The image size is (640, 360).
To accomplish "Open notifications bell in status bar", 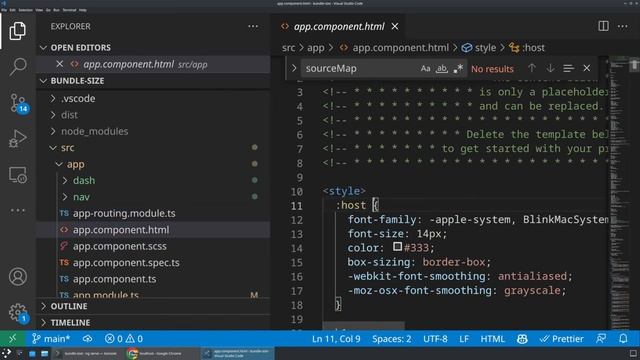I will pyautogui.click(x=623, y=339).
